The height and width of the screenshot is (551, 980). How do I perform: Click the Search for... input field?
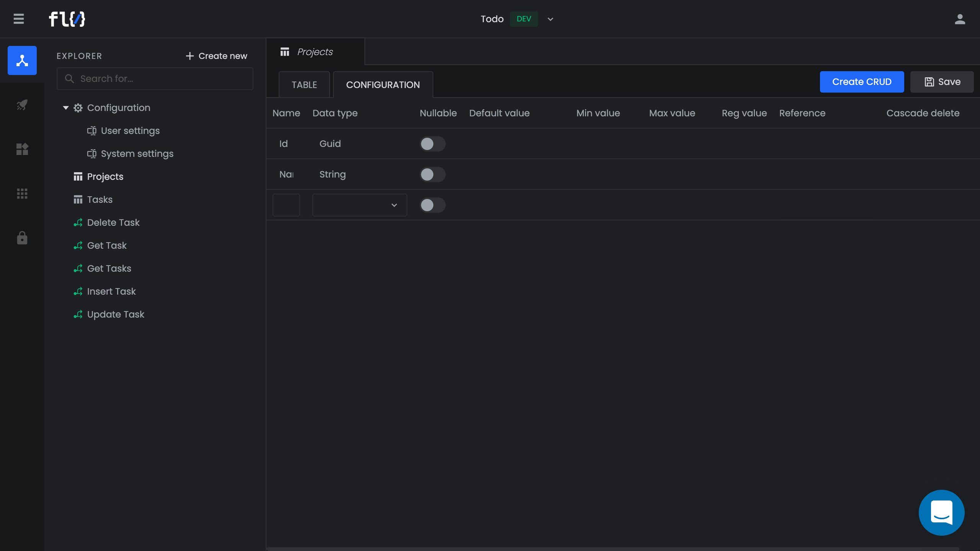(155, 79)
